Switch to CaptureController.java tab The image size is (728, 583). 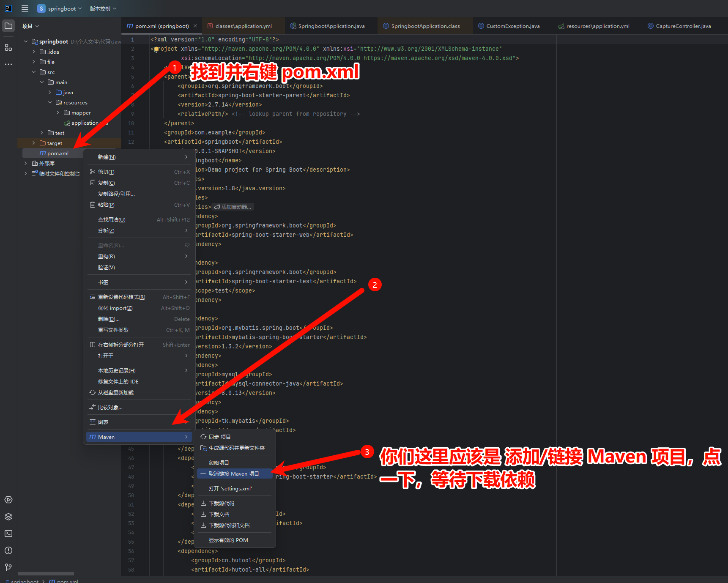(x=683, y=26)
